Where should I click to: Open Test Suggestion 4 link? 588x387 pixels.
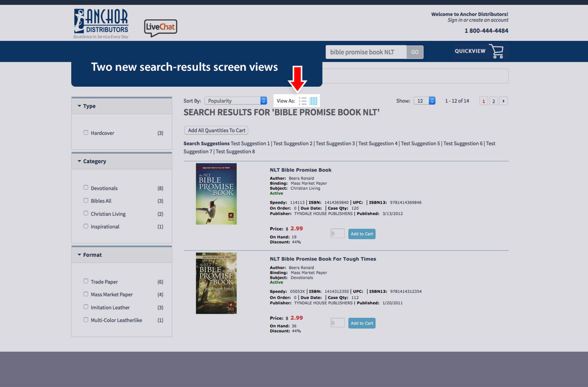(x=378, y=143)
